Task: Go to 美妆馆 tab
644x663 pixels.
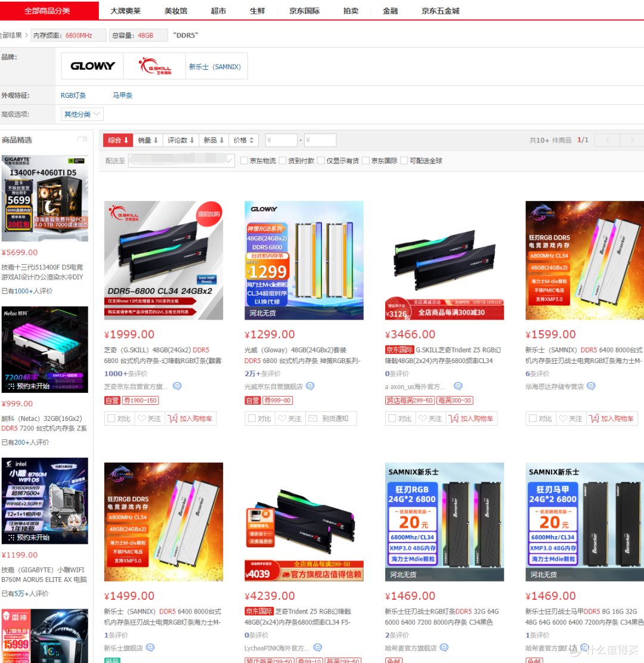Action: tap(175, 11)
